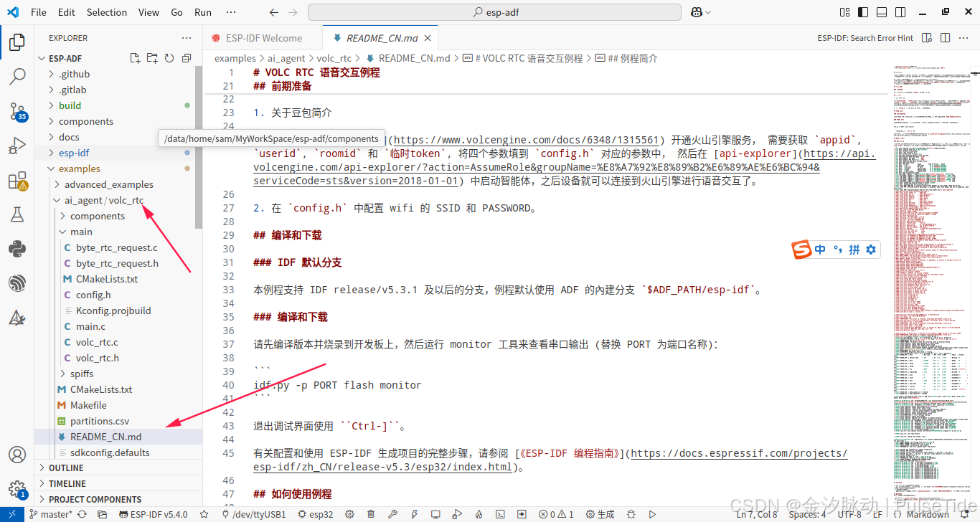The height and width of the screenshot is (522, 980).
Task: Open the Search view in activity bar
Action: 17,76
